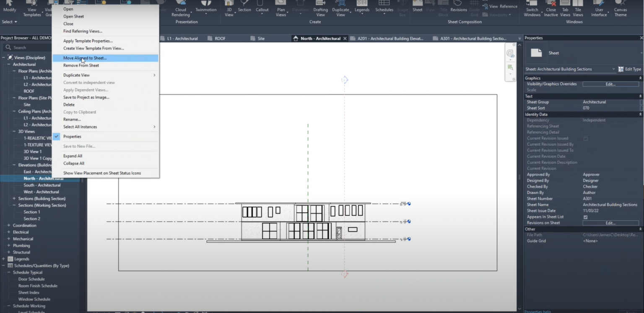
Task: Choose Move Aligned to Sheet from the menu
Action: (x=86, y=57)
